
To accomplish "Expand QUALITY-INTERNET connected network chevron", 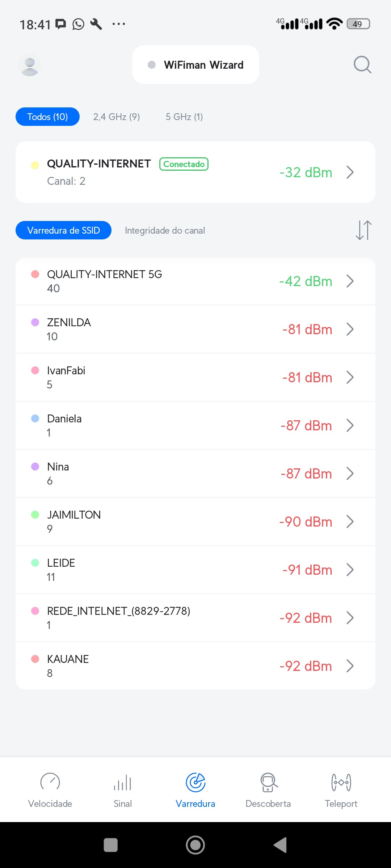I will (x=350, y=172).
